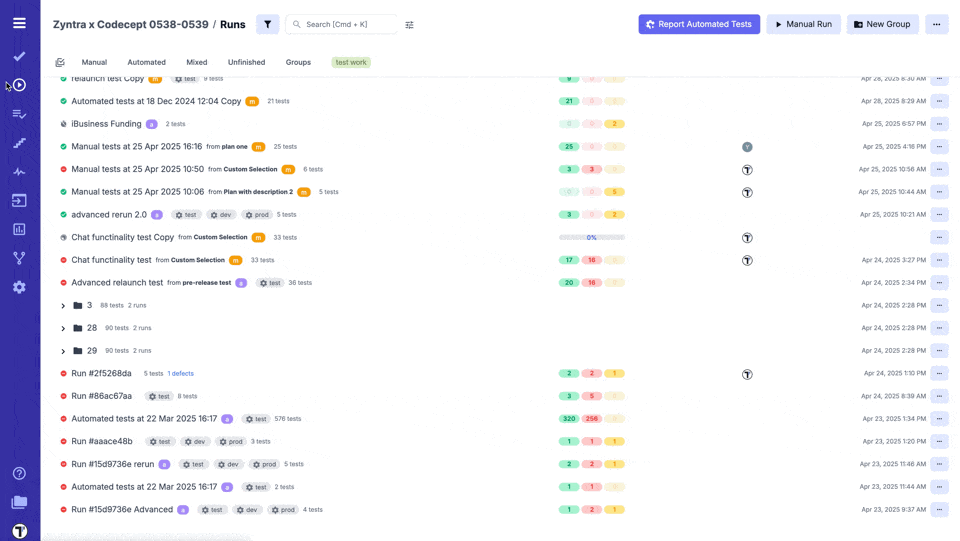Screen dimensions: 960x541
Task: Open search options via the sliders icon
Action: tap(410, 24)
